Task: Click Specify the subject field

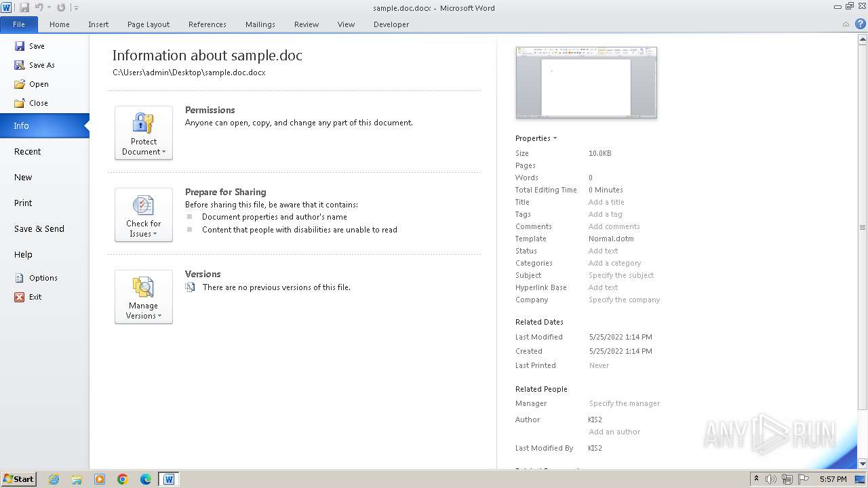Action: [621, 275]
